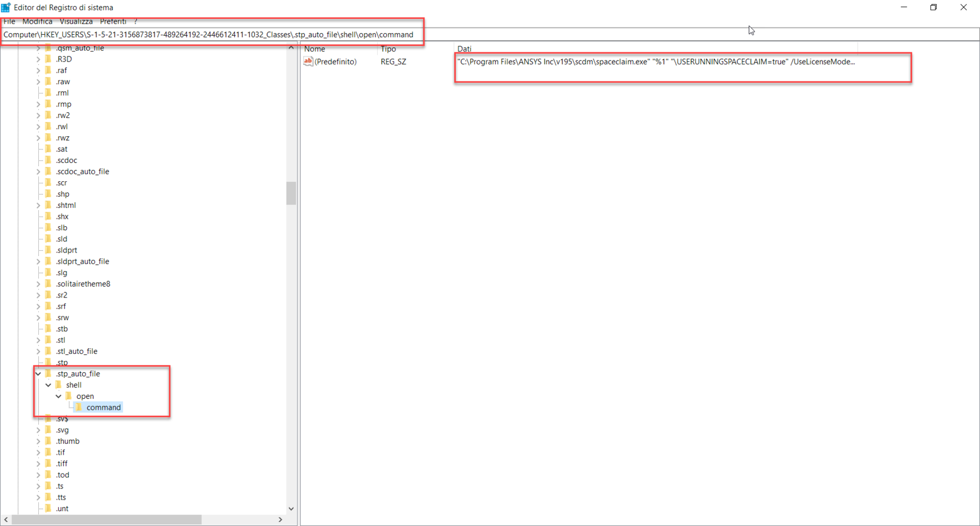Image resolution: width=980 pixels, height=526 pixels.
Task: Click the .stp_auto_file folder icon
Action: (x=48, y=374)
